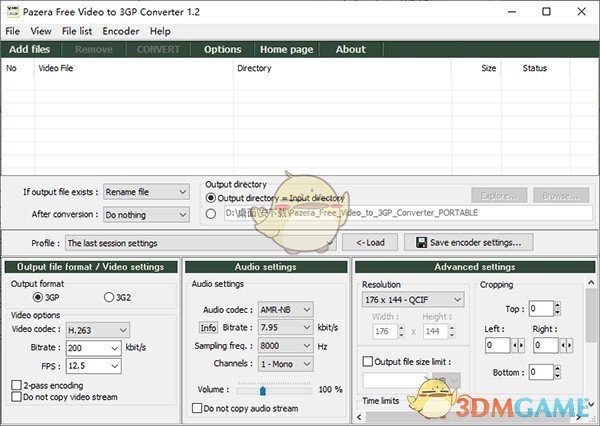Click the audio Info button

(209, 328)
